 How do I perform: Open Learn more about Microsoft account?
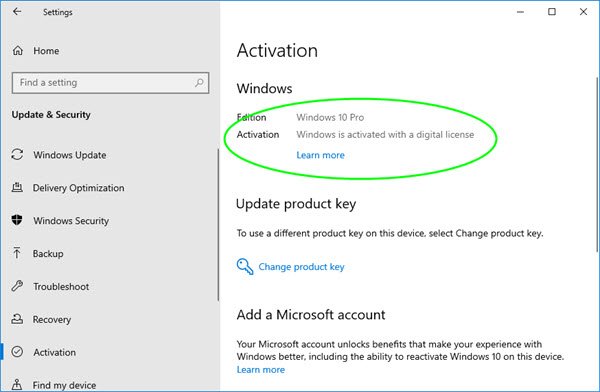tap(261, 369)
